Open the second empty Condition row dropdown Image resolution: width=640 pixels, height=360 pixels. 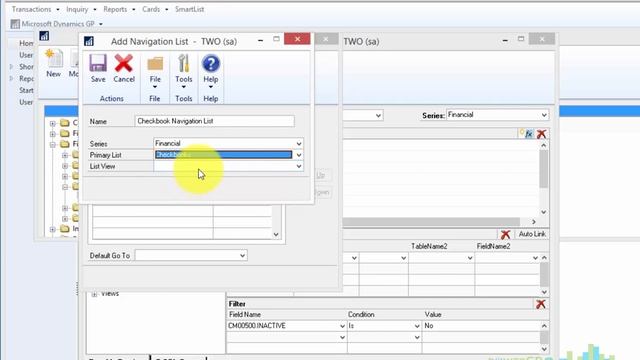(417, 337)
